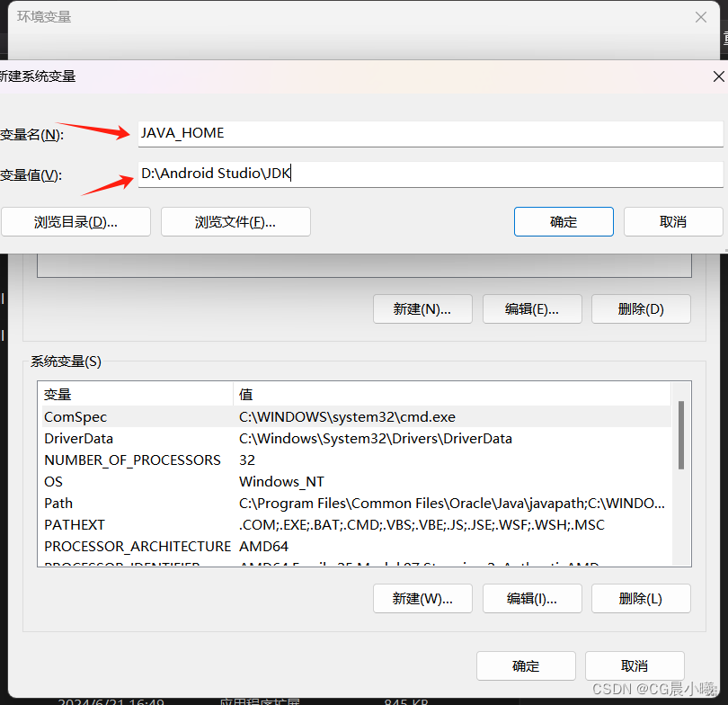Image resolution: width=728 pixels, height=705 pixels.
Task: Select the NUMBER_OF_PROCESSORS variable row
Action: coord(357,460)
